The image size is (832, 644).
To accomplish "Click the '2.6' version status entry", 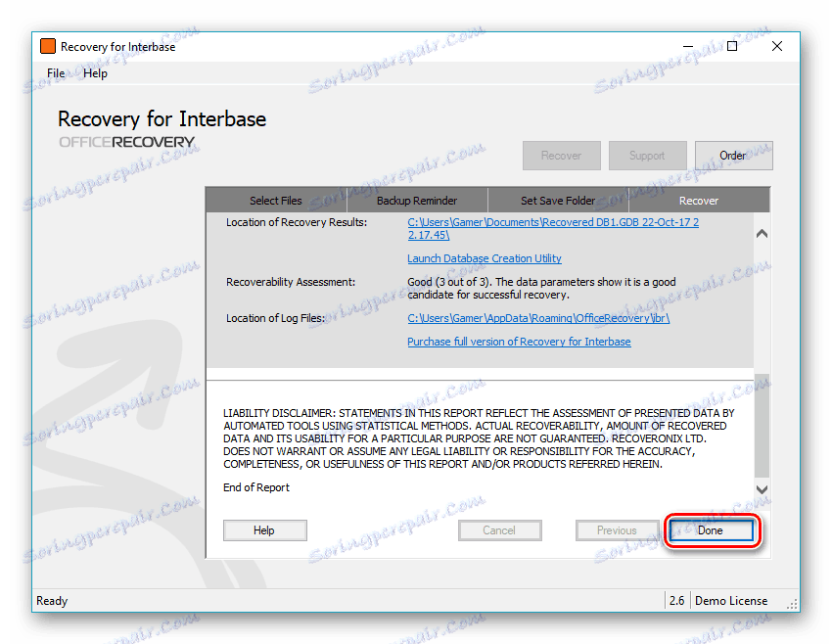I will tap(676, 601).
